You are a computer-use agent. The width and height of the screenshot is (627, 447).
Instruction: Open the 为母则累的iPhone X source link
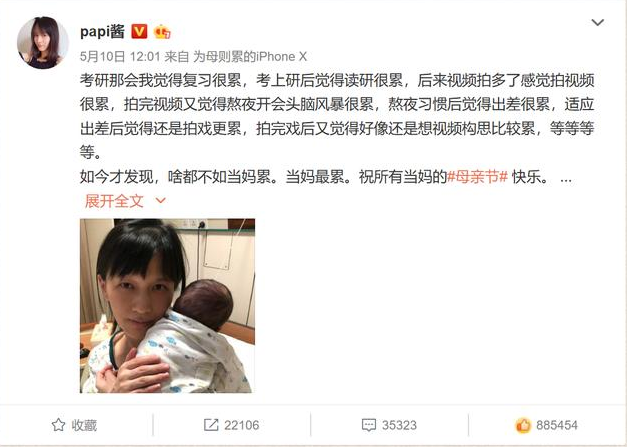250,57
